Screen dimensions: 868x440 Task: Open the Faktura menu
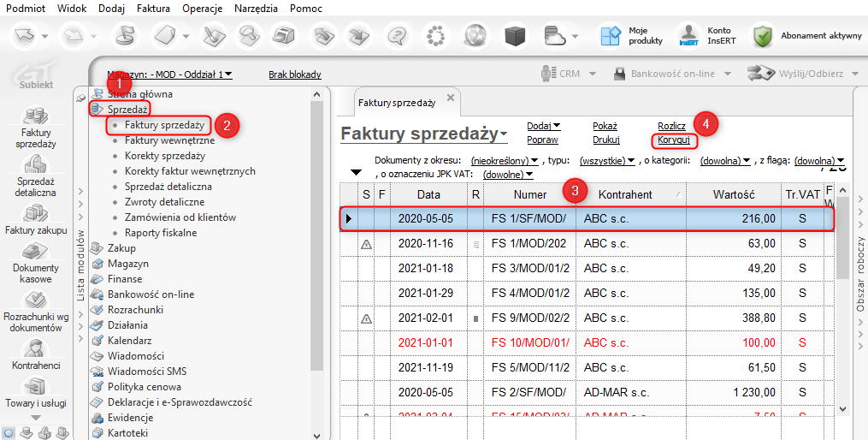click(154, 8)
